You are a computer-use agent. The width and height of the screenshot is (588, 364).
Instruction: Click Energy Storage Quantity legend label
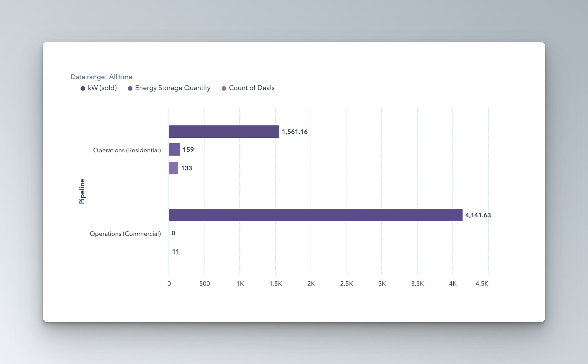[173, 88]
